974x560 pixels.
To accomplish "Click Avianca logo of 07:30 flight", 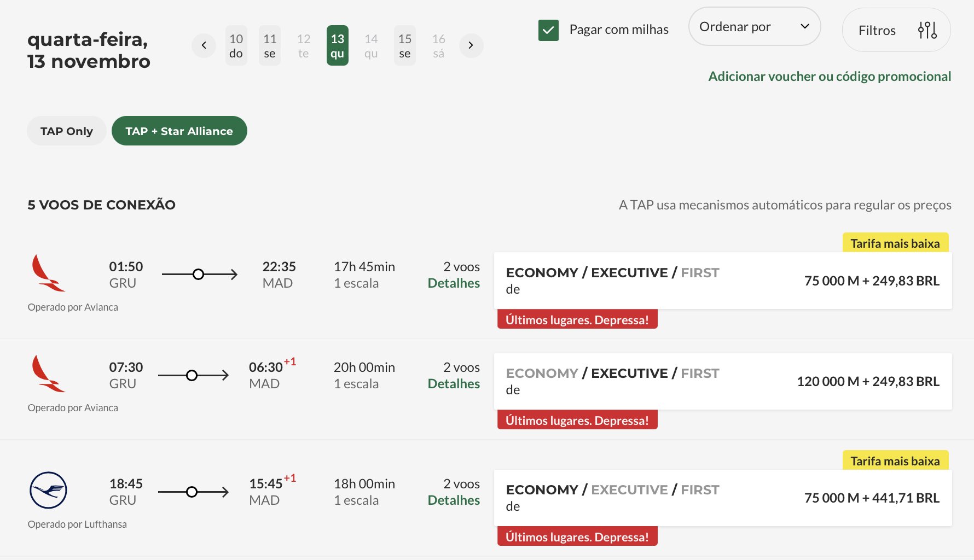I will click(x=48, y=374).
